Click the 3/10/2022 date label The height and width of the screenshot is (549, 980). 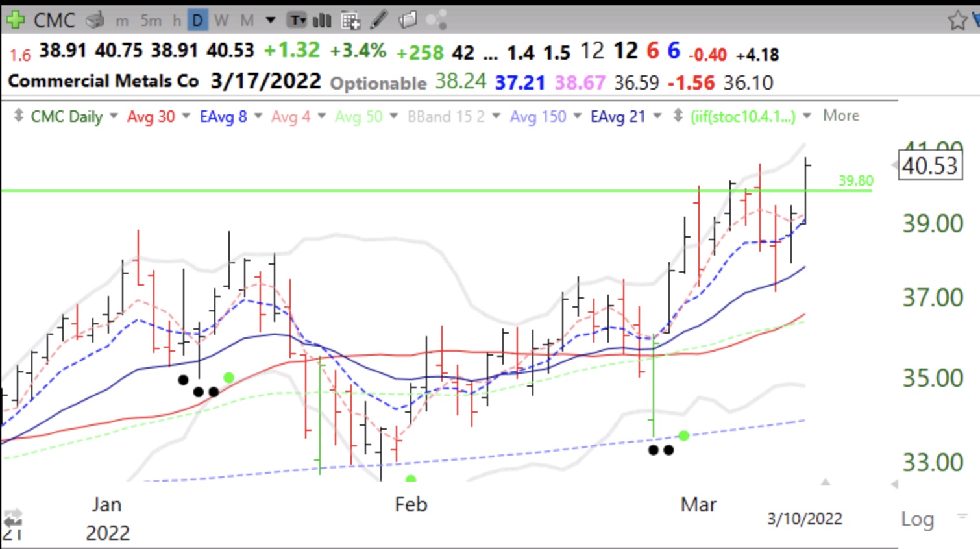tap(805, 518)
